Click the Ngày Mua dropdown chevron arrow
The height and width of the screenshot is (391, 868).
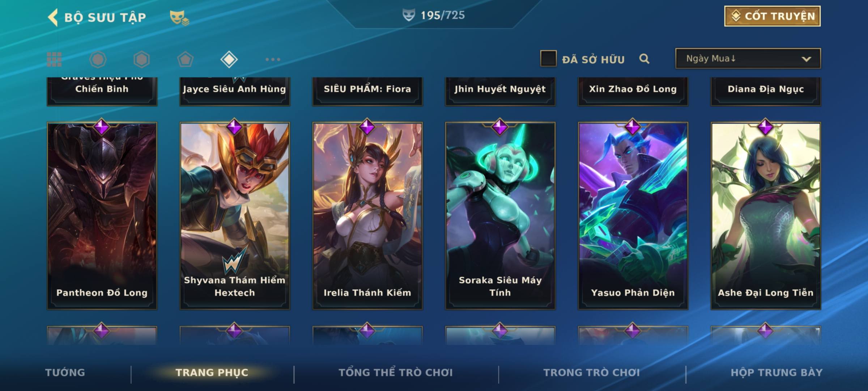click(x=806, y=59)
